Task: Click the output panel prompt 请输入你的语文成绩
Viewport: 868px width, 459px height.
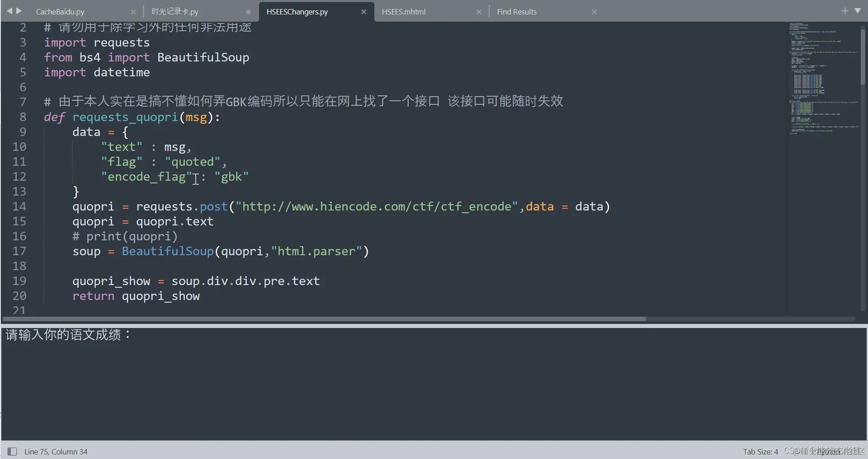Action: click(68, 335)
